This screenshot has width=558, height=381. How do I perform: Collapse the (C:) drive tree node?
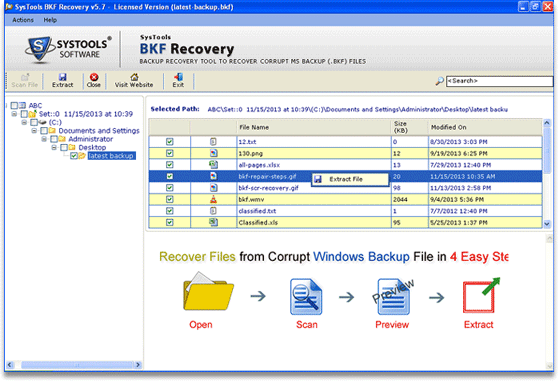pyautogui.click(x=24, y=122)
